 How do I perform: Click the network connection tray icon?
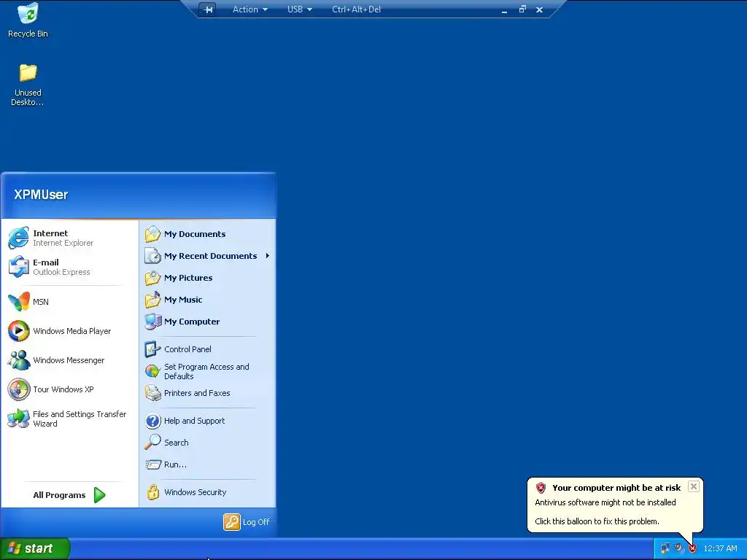(665, 548)
